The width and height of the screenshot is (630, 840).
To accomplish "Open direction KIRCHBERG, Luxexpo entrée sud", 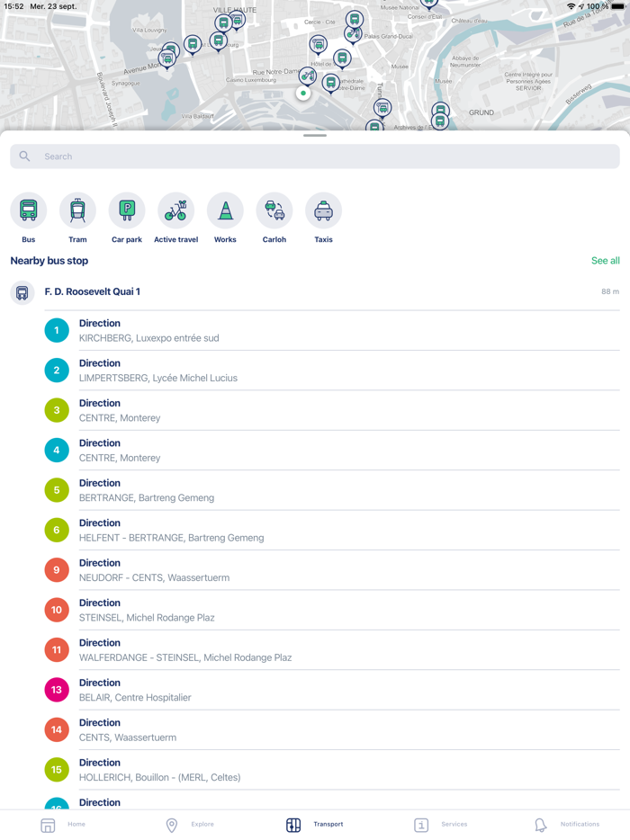I will (332, 331).
